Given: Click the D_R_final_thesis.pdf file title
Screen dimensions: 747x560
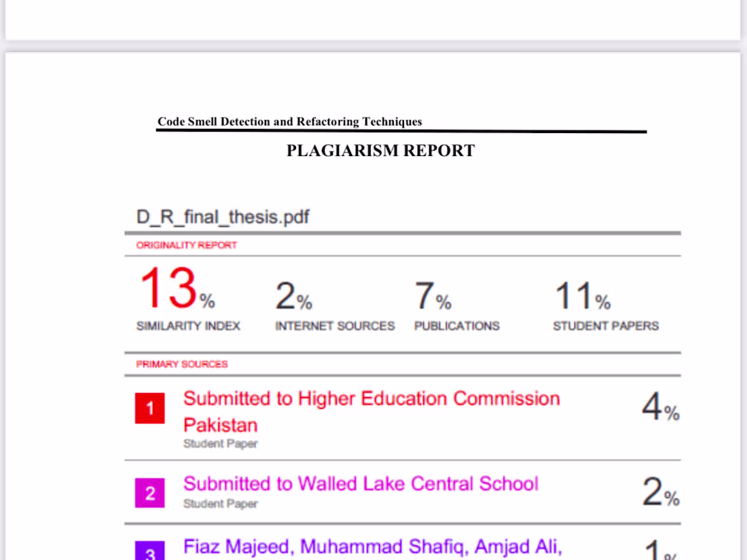Looking at the screenshot, I should pos(223,217).
